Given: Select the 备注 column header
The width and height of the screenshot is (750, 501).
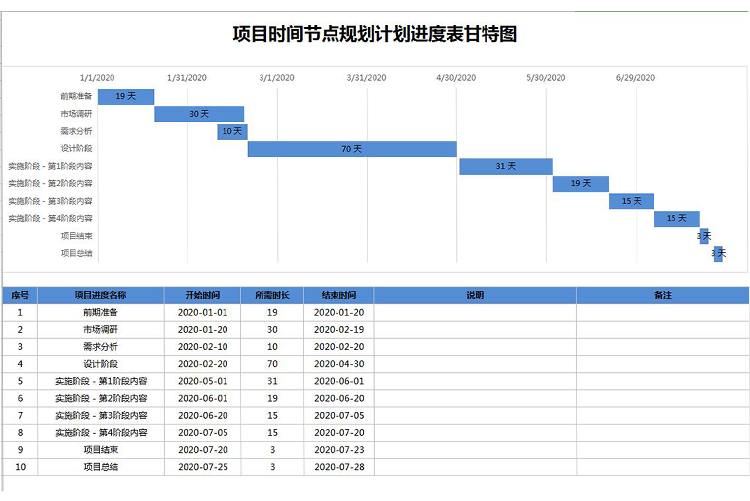Looking at the screenshot, I should (x=662, y=295).
